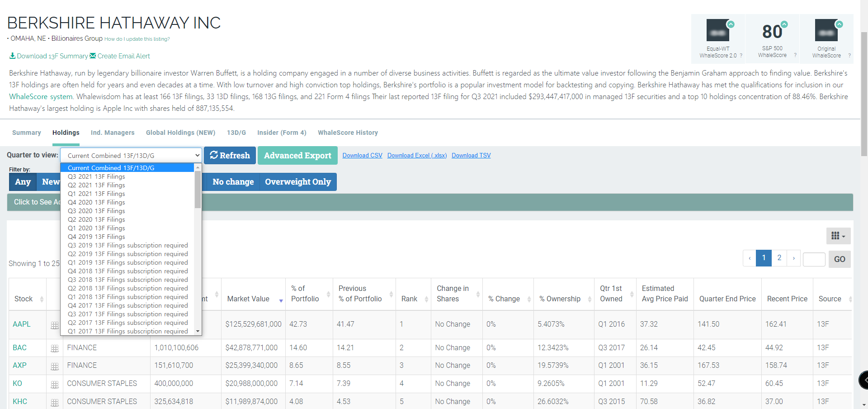868x409 pixels.
Task: Filter holdings by Any
Action: pyautogui.click(x=23, y=182)
